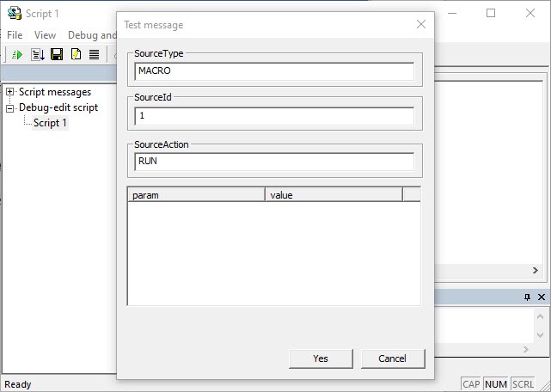Click the right arrow of bottom panel scrollbar

[526, 349]
